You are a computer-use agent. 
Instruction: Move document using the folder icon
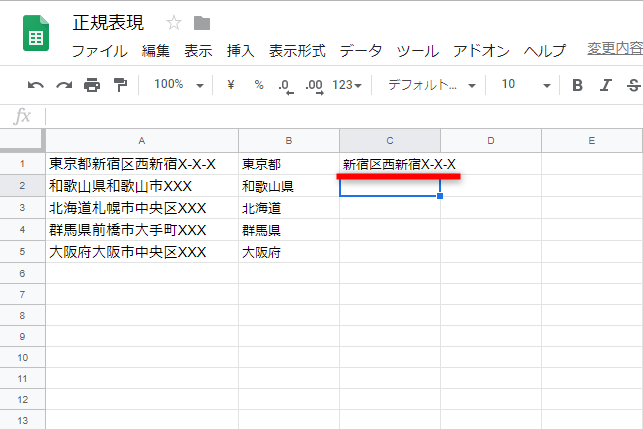click(202, 23)
